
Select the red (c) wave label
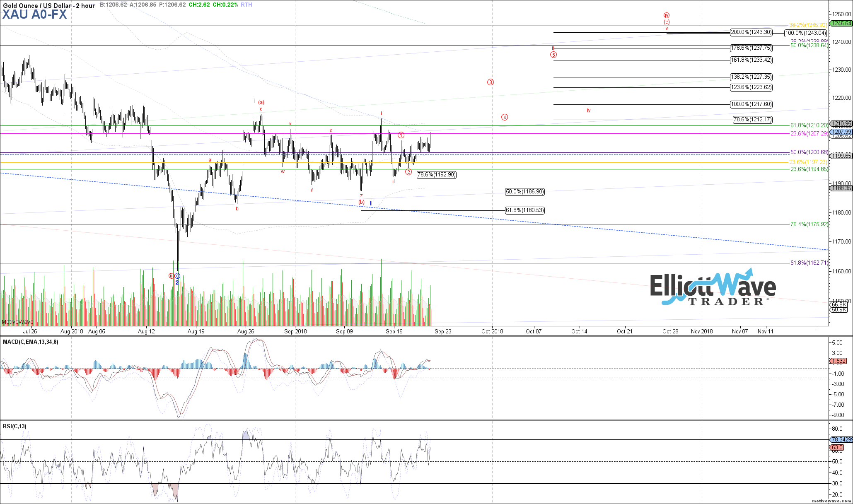667,22
